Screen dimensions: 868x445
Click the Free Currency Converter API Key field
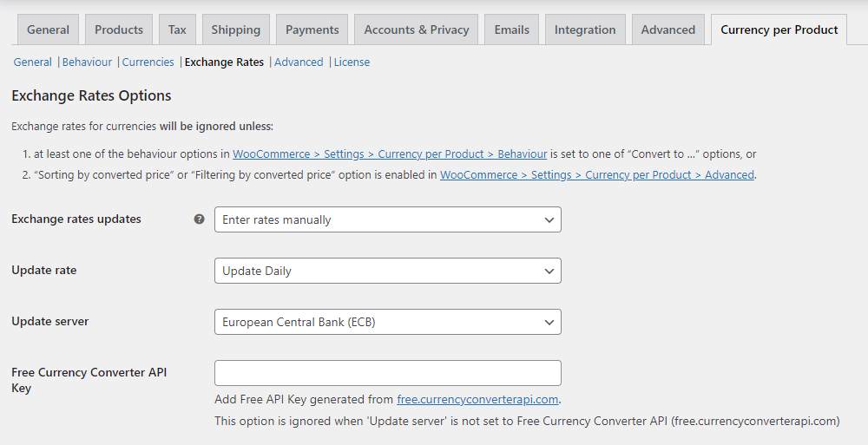(387, 373)
